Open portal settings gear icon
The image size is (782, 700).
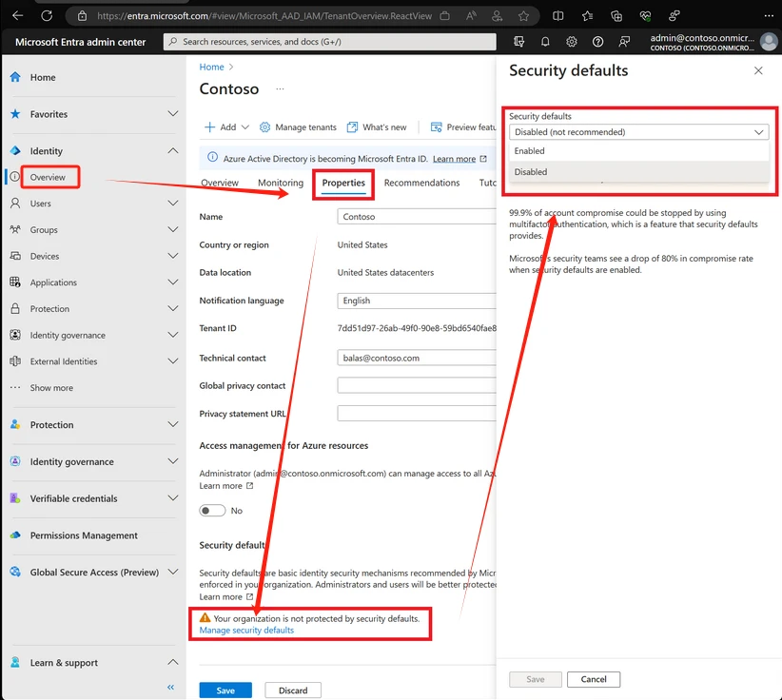coord(572,42)
